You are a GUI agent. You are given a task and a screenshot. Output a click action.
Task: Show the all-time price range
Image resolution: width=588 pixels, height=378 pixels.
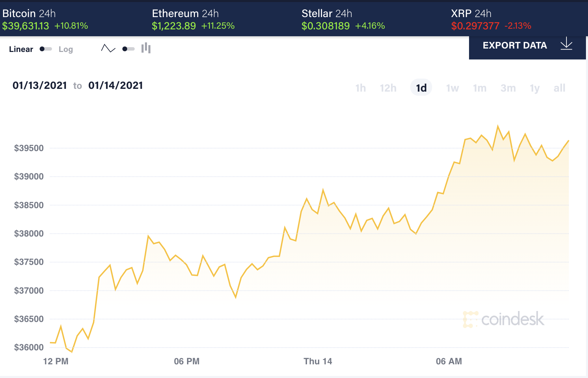559,88
